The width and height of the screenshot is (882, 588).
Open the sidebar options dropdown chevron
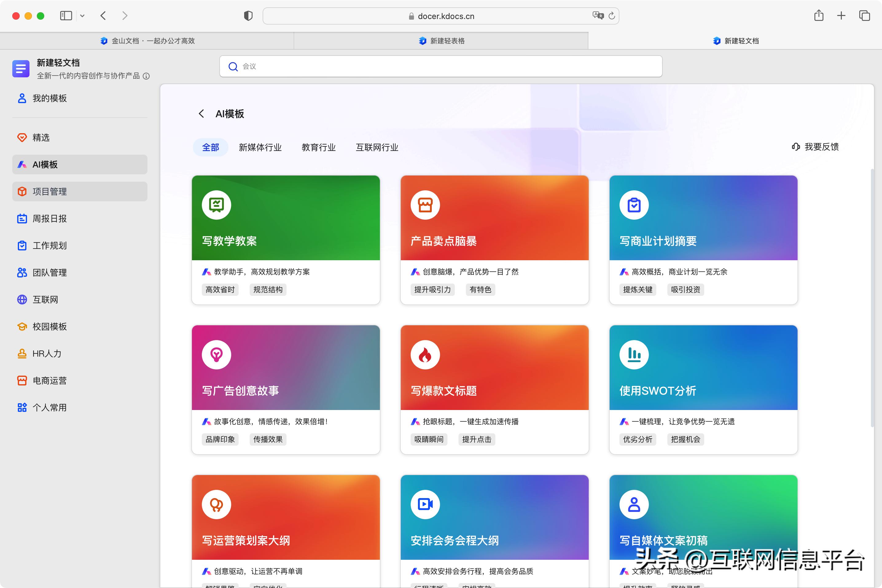tap(83, 16)
